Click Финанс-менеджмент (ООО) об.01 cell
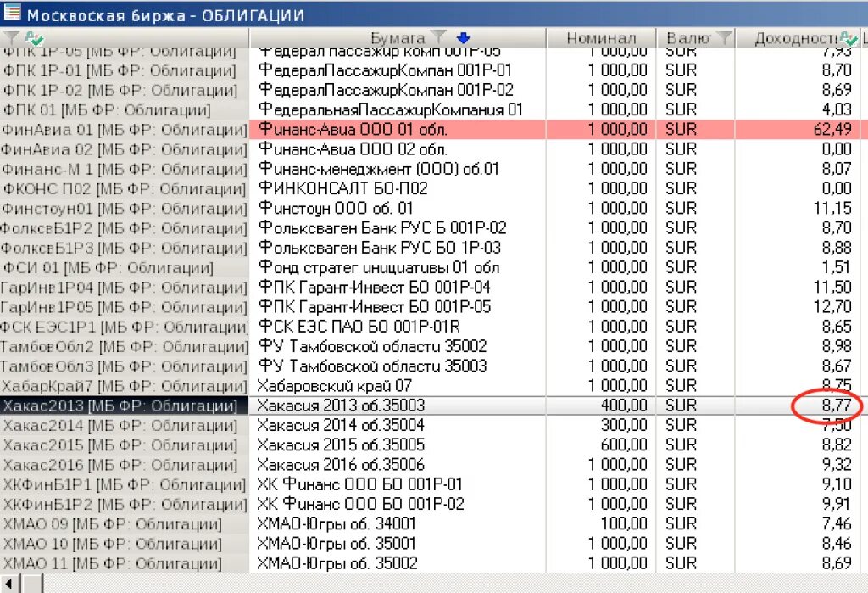The image size is (868, 593). tap(398, 169)
